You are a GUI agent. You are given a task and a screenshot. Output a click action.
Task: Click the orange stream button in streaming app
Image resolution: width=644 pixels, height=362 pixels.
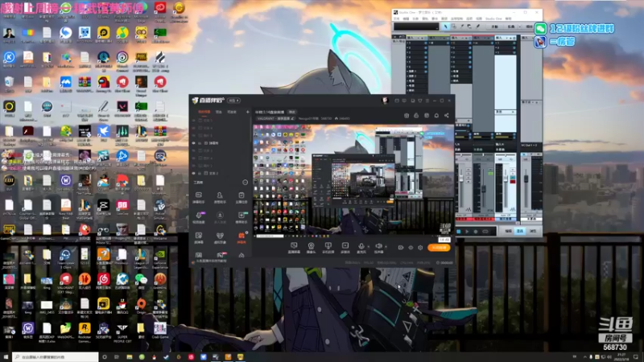click(439, 248)
